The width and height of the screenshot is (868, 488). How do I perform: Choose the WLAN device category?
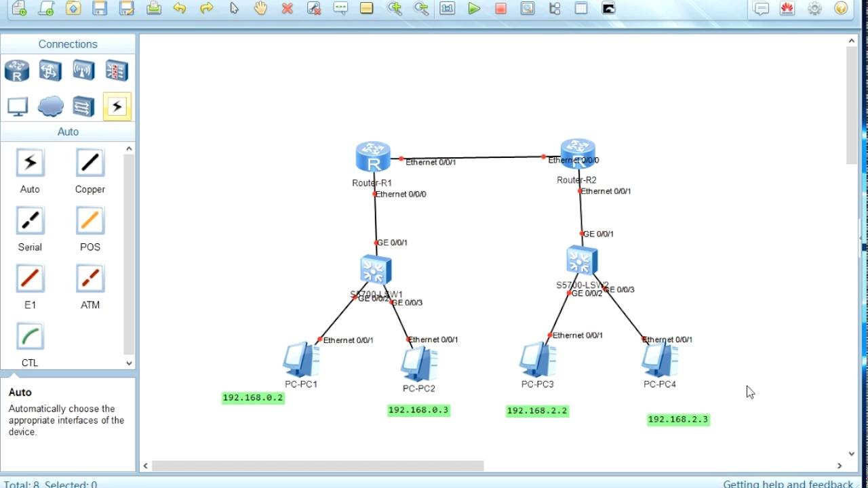point(83,70)
